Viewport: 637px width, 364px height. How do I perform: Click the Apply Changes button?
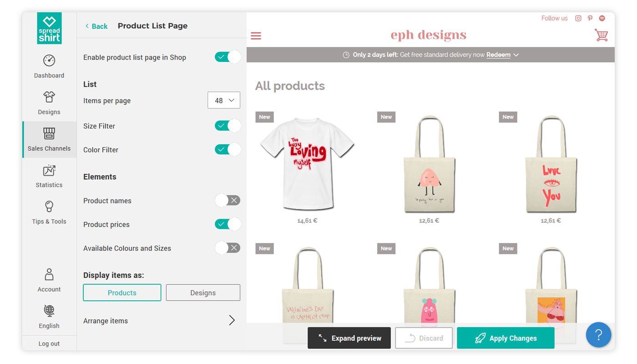506,338
